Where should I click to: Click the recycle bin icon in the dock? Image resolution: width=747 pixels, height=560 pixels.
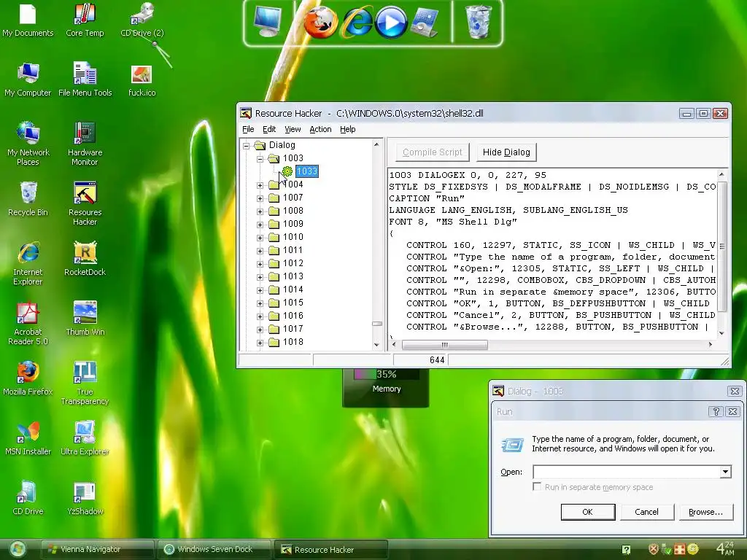pyautogui.click(x=478, y=22)
